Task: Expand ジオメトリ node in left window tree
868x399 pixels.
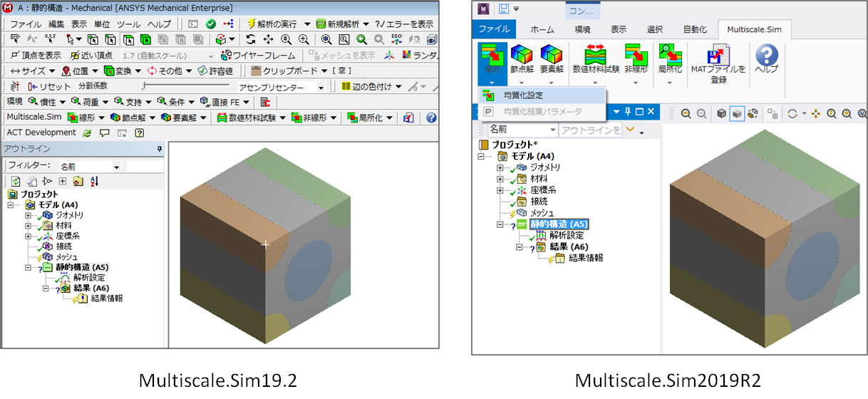Action: pos(29,215)
